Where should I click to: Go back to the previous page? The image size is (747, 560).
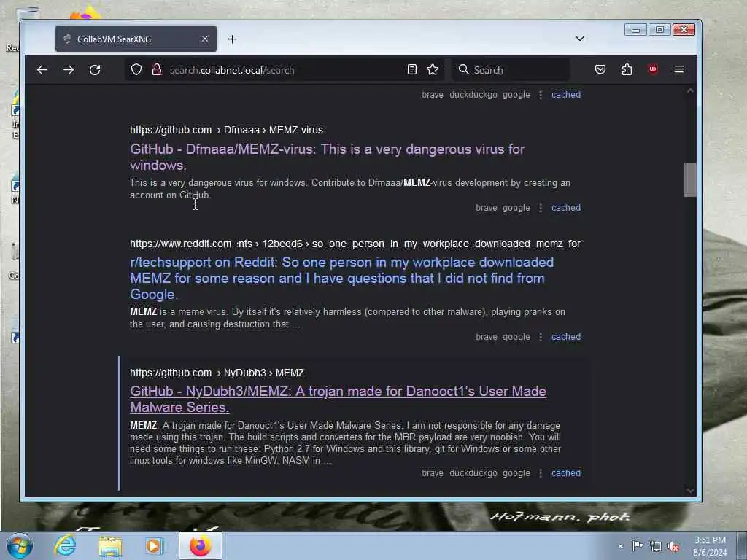point(42,70)
